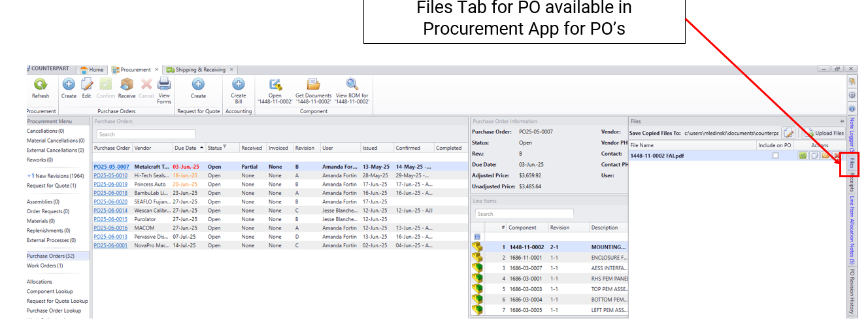Image resolution: width=868 pixels, height=329 pixels.
Task: Click the Edit purchase order icon
Action: [86, 85]
